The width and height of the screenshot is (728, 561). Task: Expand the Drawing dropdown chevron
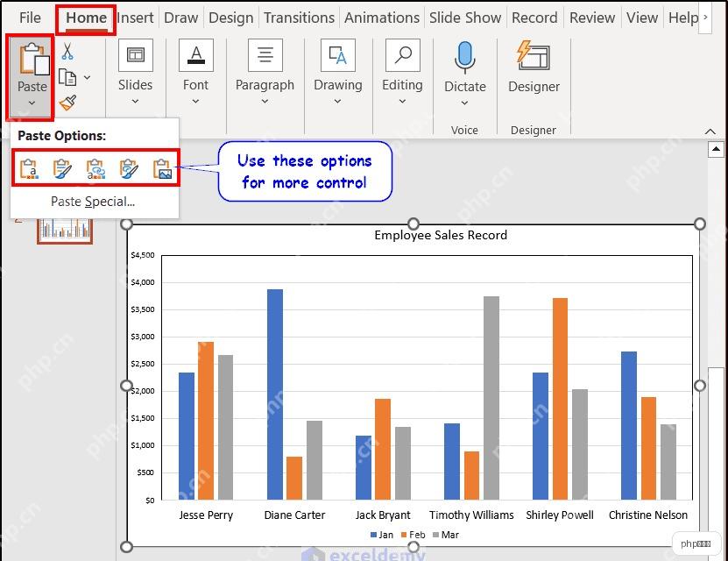(337, 101)
